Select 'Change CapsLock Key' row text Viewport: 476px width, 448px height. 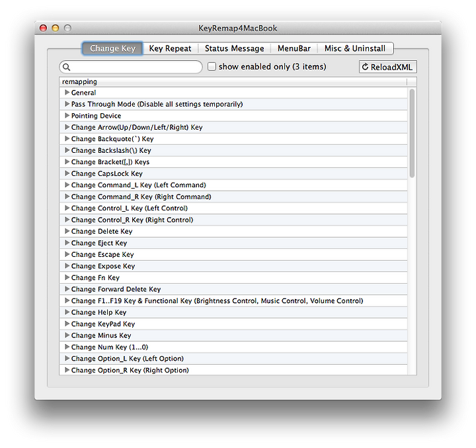point(107,173)
